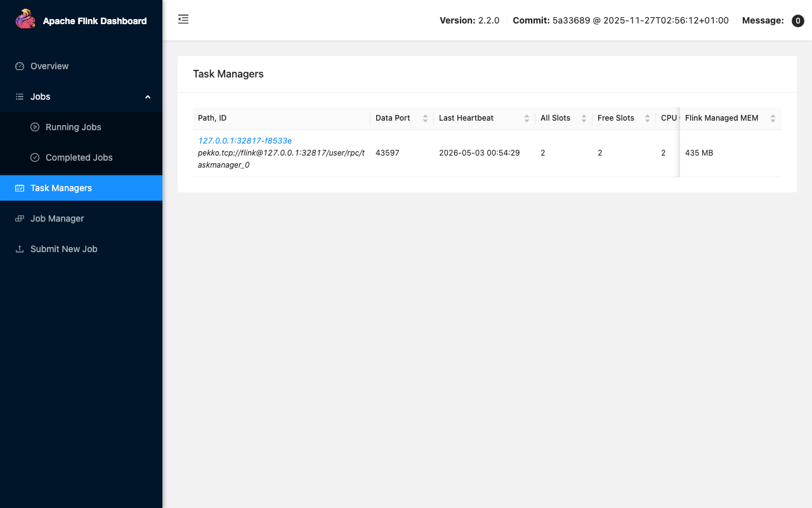Open Submit New Job page

[81, 249]
